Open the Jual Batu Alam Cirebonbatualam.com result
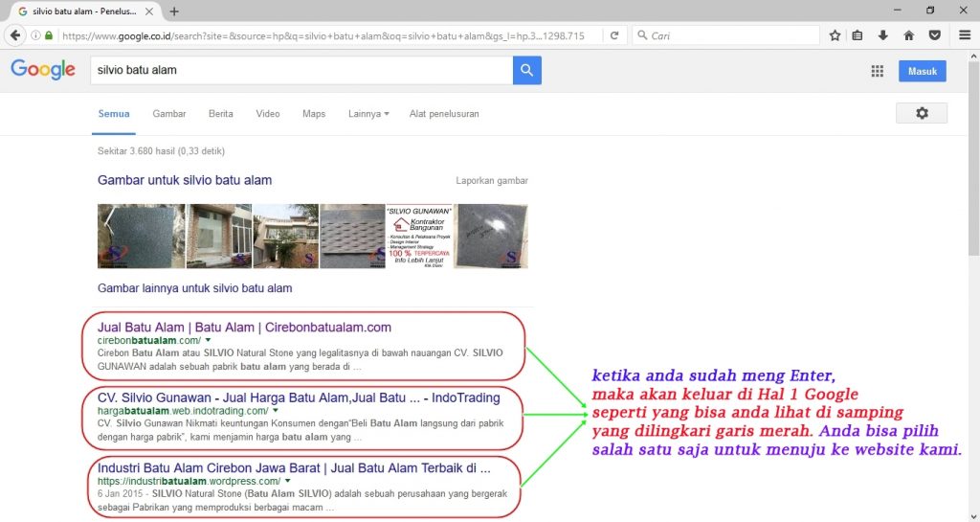 (244, 328)
